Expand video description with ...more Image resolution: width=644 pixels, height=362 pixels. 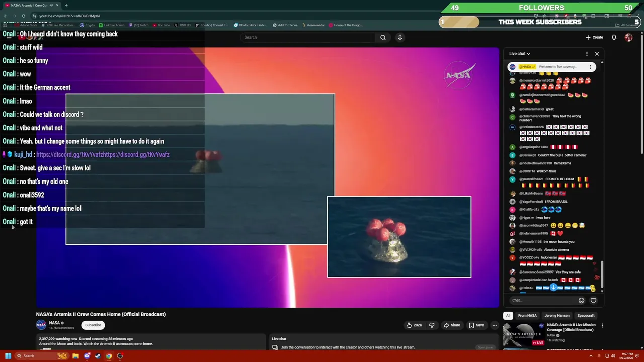tap(46, 348)
